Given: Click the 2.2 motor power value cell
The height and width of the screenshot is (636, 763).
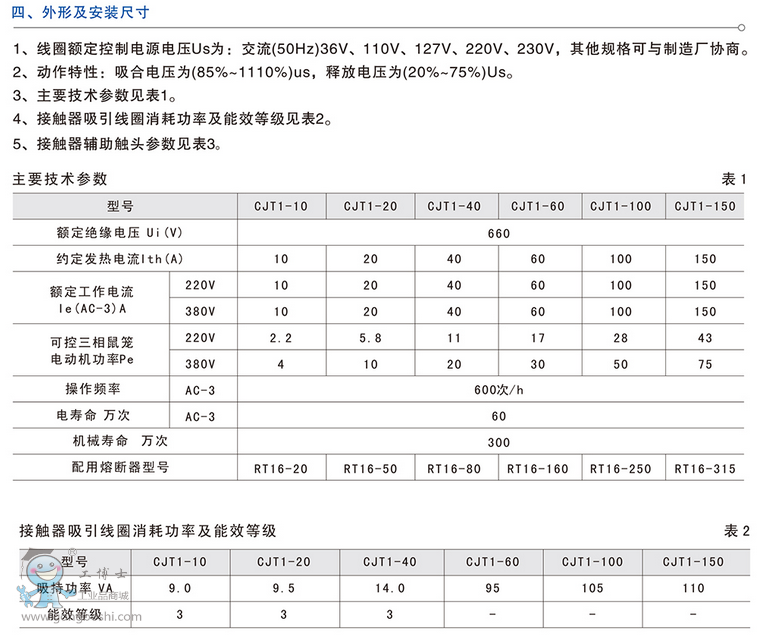Looking at the screenshot, I should pyautogui.click(x=280, y=338).
